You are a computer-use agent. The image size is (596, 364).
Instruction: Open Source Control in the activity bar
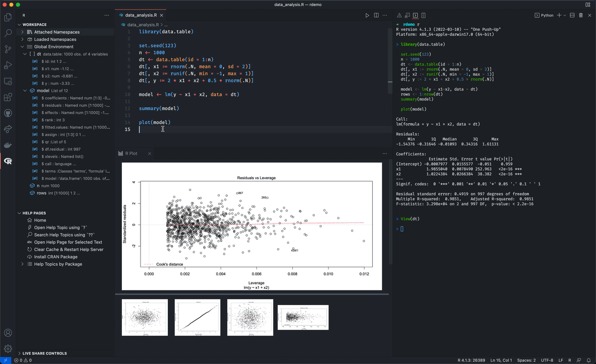point(8,48)
